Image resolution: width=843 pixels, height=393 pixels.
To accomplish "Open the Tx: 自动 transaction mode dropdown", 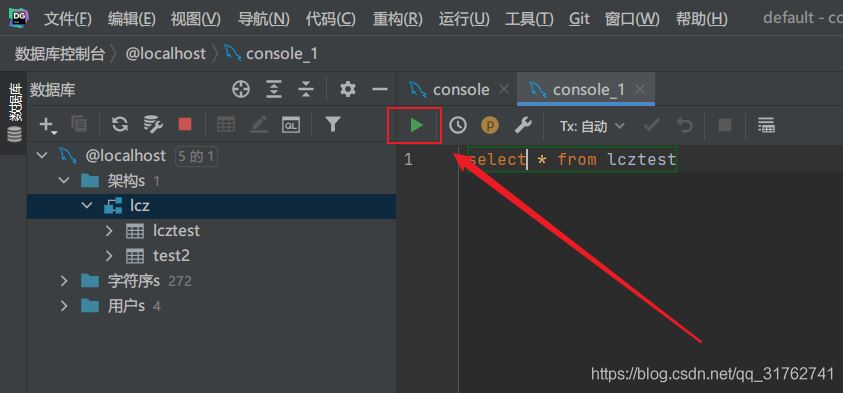I will pos(592,126).
